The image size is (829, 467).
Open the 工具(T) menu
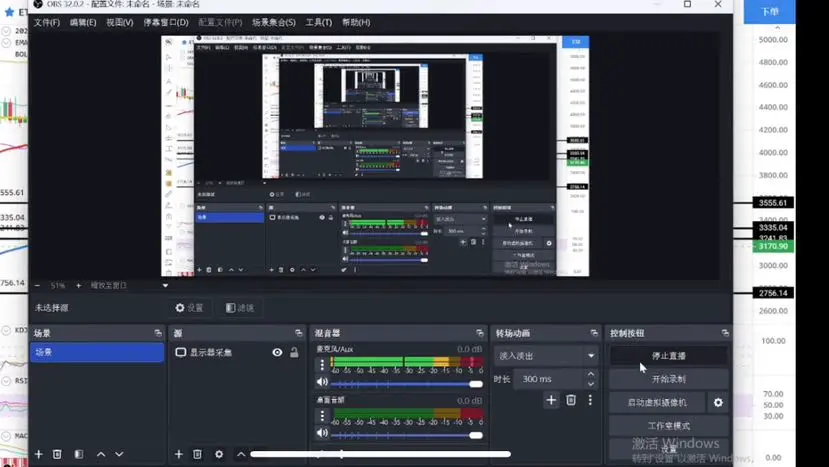(318, 22)
